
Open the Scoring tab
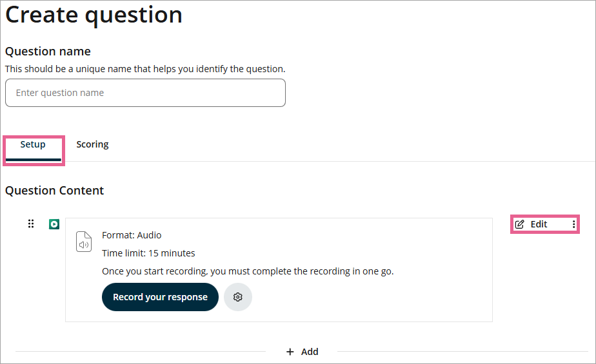point(92,144)
